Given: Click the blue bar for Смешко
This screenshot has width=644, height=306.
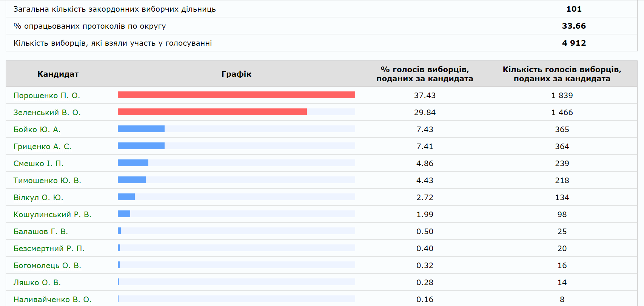Looking at the screenshot, I should click(x=133, y=163).
